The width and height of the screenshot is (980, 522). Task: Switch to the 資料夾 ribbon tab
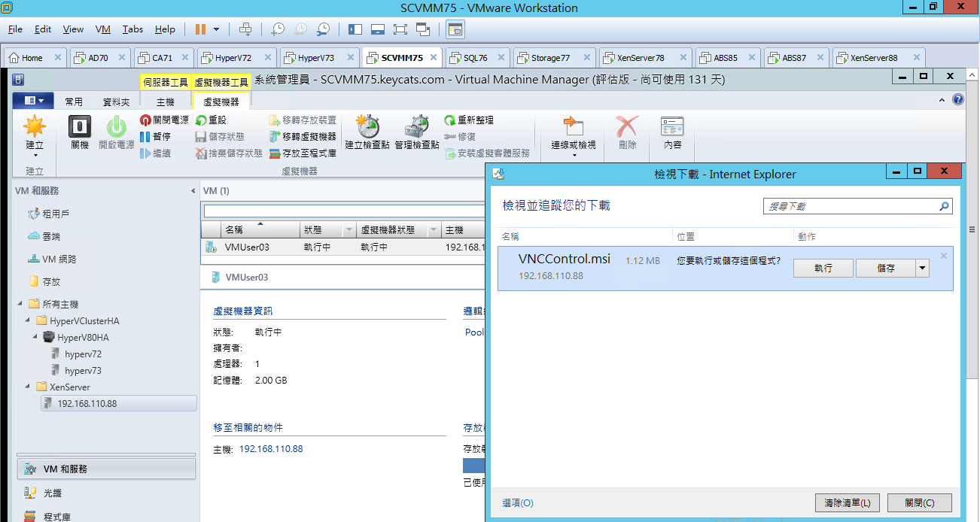[116, 102]
